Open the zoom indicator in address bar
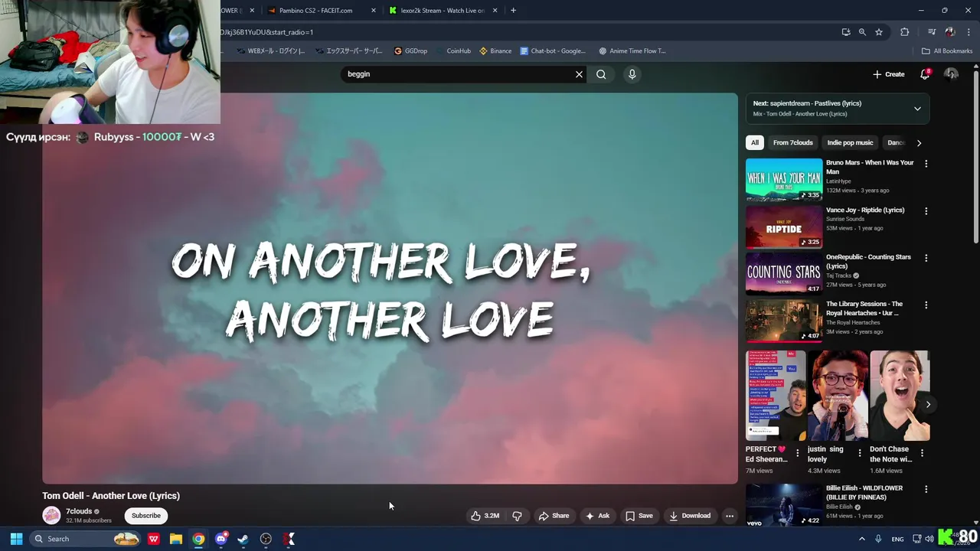Viewport: 980px width, 551px height. pyautogui.click(x=862, y=32)
